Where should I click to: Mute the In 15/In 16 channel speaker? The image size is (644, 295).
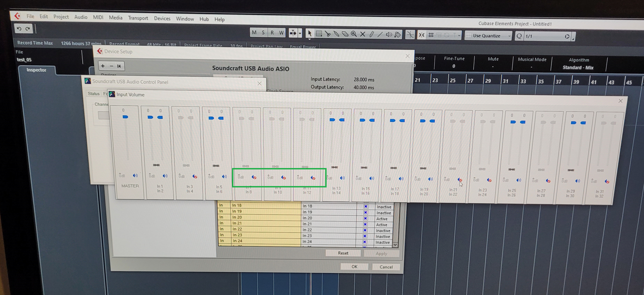click(x=372, y=178)
